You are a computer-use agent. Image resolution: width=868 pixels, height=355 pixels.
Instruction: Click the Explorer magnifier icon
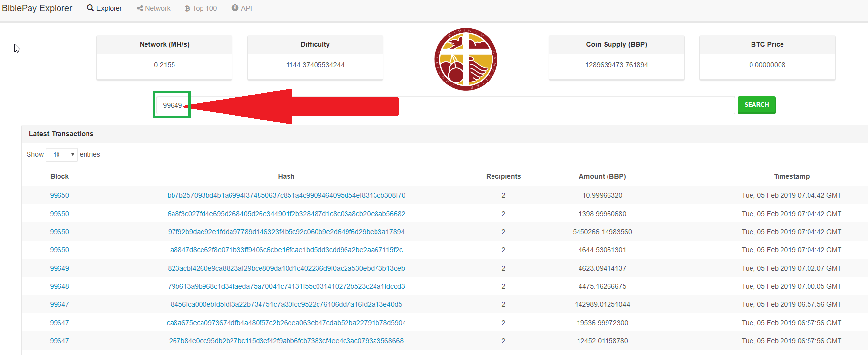pos(90,8)
